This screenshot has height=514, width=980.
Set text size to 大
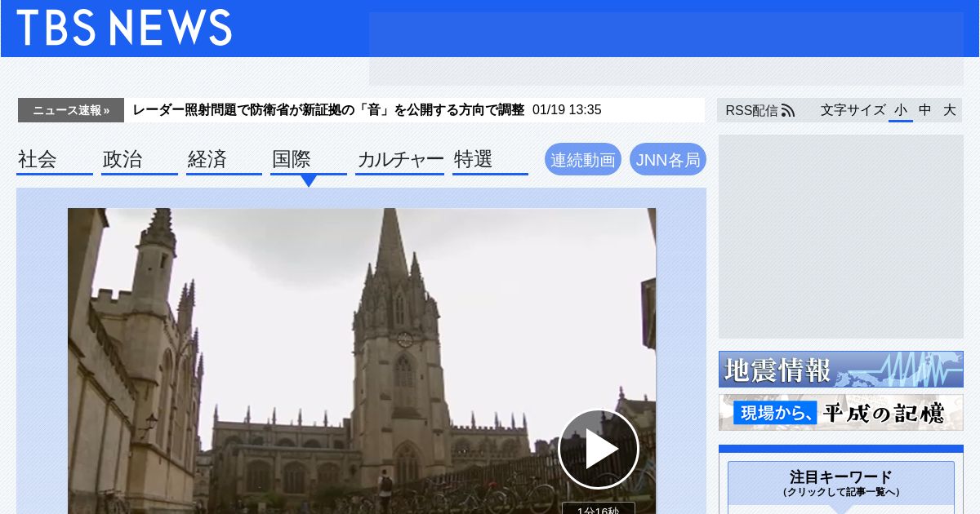click(950, 110)
